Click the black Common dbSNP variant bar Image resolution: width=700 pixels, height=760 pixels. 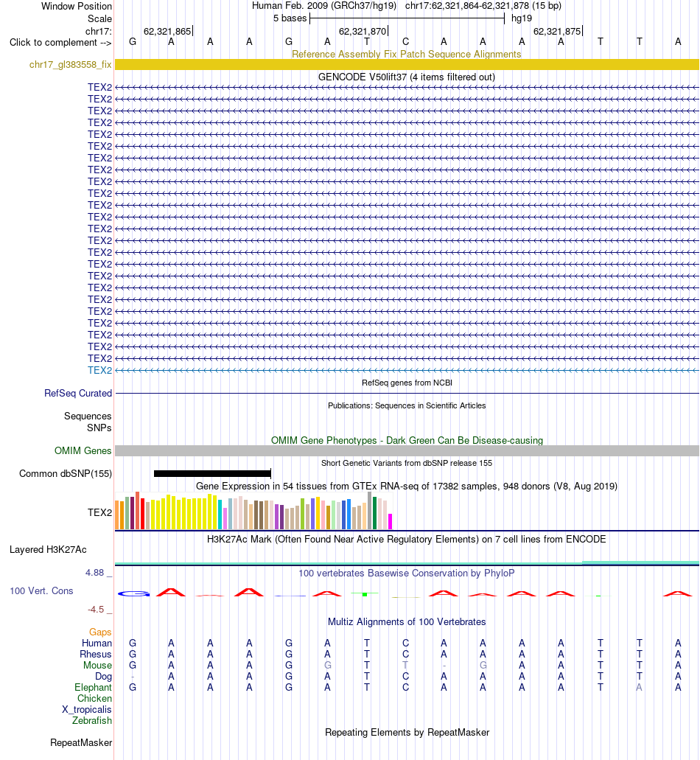[212, 473]
